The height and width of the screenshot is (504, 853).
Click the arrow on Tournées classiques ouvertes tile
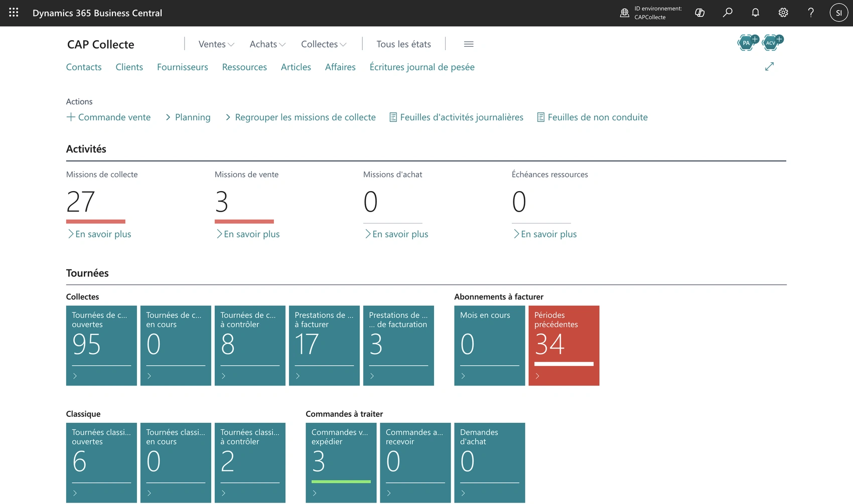click(75, 493)
